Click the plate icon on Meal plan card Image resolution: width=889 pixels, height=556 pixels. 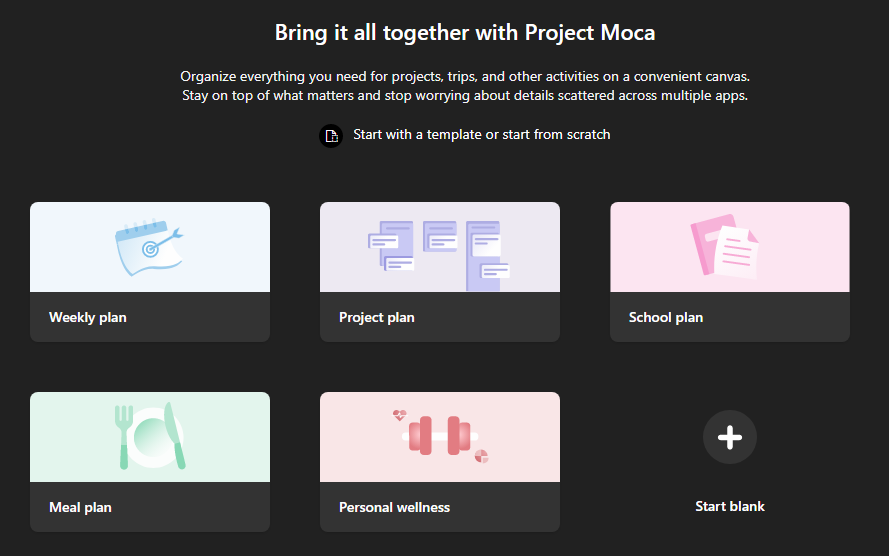(150, 436)
